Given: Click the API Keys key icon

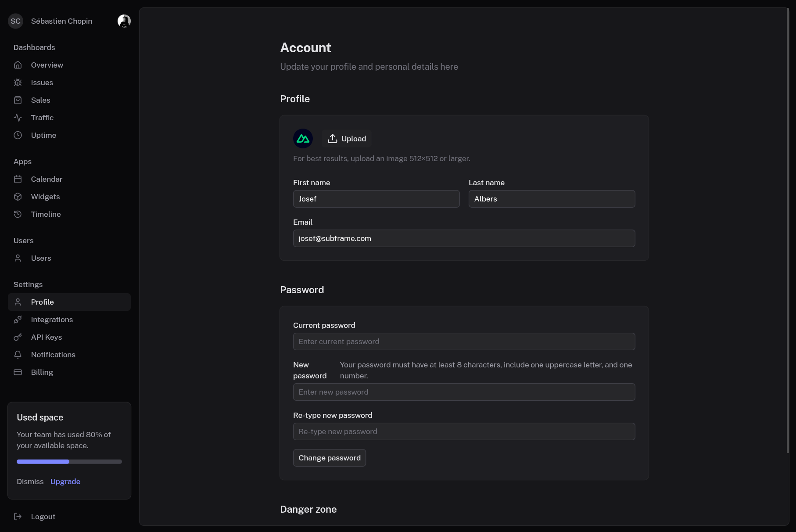Looking at the screenshot, I should click(18, 337).
